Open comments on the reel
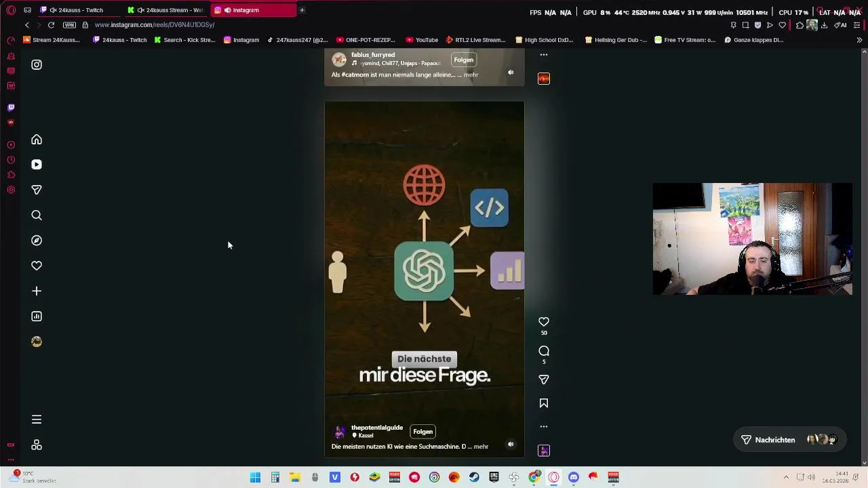This screenshot has width=868, height=488. click(544, 351)
